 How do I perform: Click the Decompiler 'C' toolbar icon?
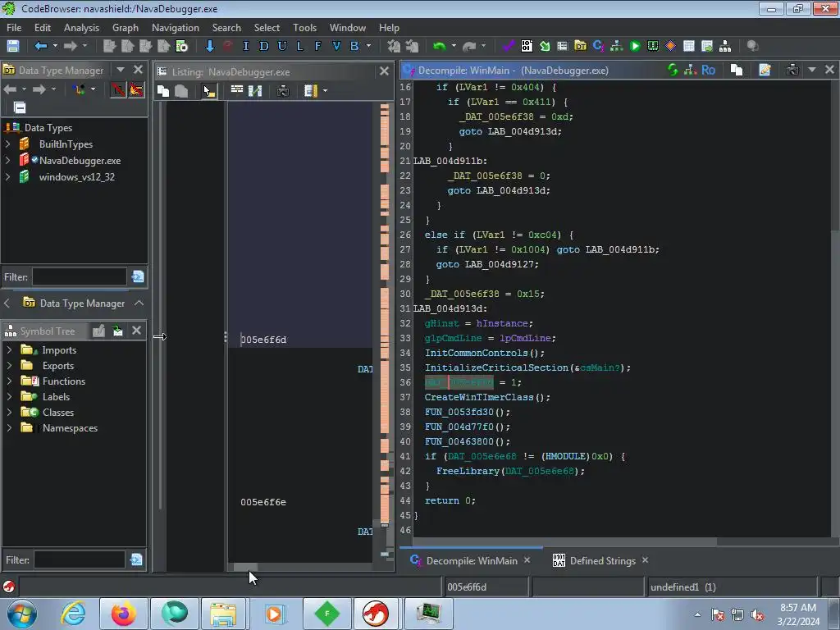point(598,46)
